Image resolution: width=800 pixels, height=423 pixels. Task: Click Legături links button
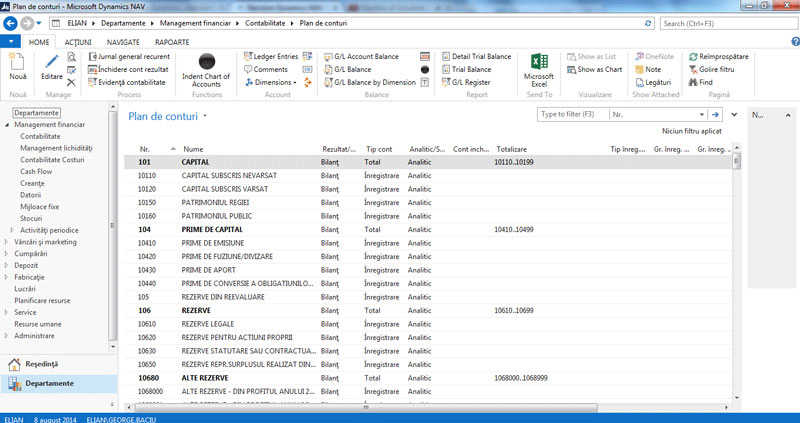tap(653, 82)
